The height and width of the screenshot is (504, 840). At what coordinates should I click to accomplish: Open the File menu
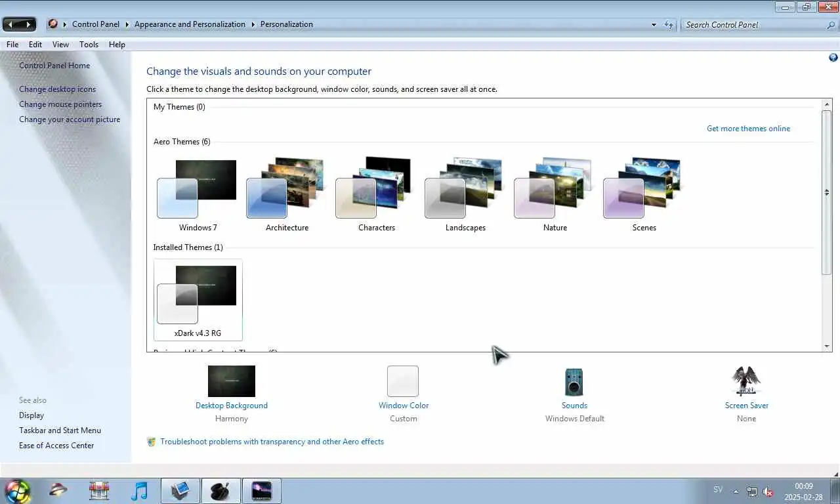[x=12, y=45]
